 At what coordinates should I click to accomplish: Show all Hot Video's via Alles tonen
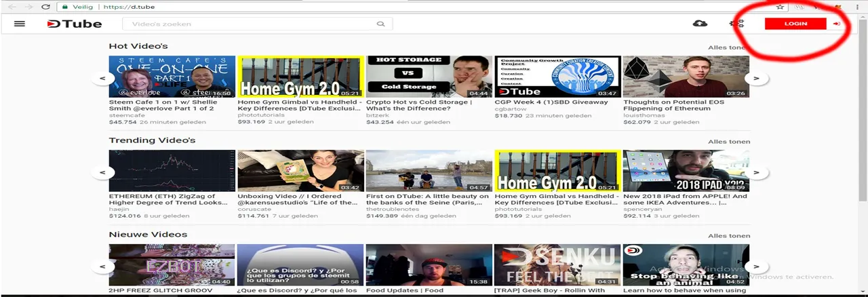coord(729,47)
